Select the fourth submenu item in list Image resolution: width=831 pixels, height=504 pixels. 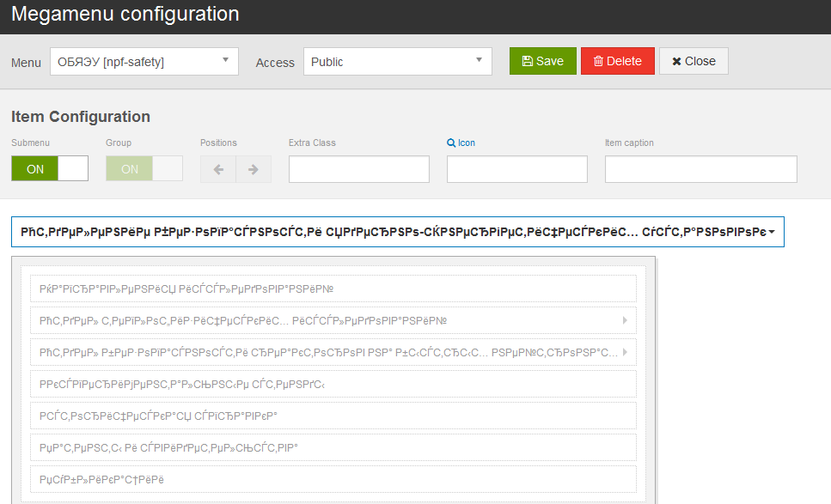coord(333,384)
